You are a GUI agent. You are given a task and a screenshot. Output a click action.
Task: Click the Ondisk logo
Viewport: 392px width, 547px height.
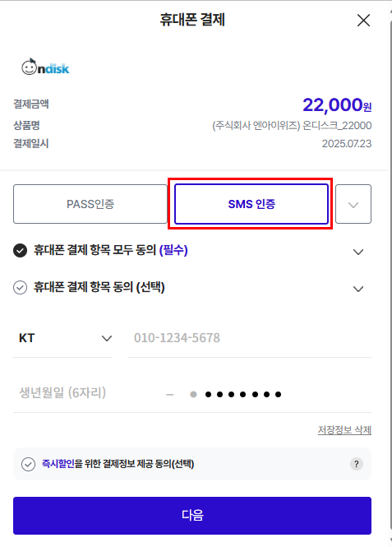[45, 67]
